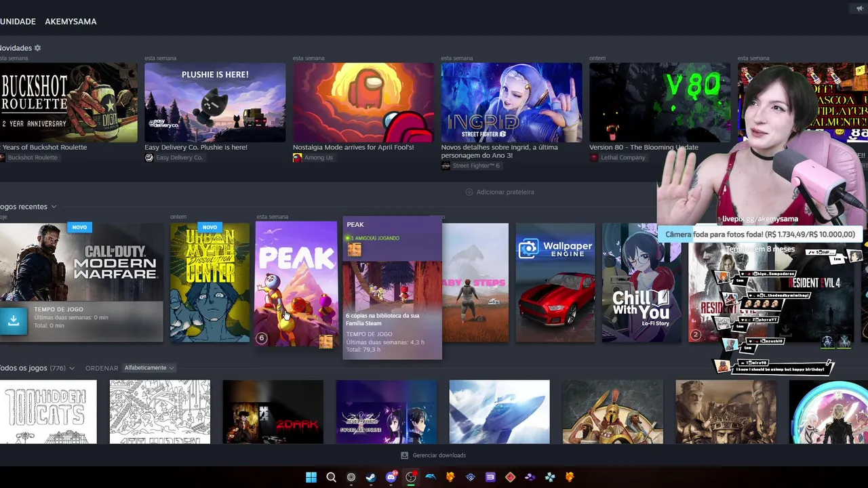Select the Baby Steps game cover

click(x=475, y=283)
